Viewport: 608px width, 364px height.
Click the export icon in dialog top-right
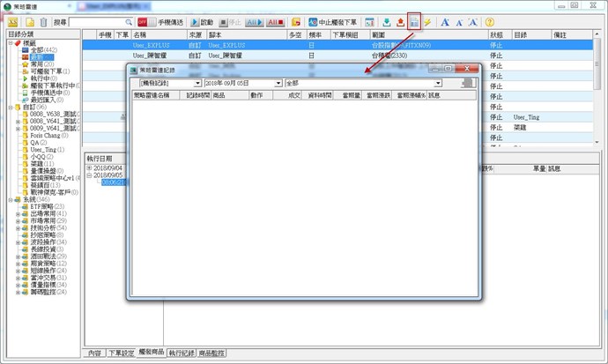point(469,83)
